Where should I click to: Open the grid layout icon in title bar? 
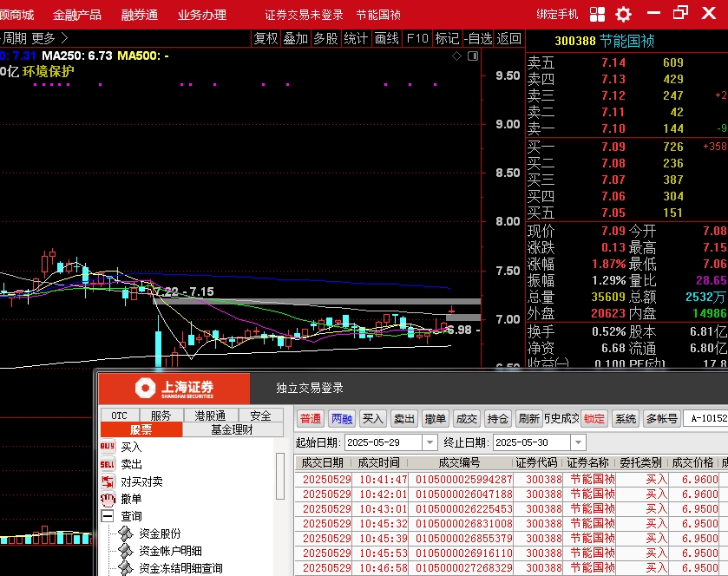[597, 15]
